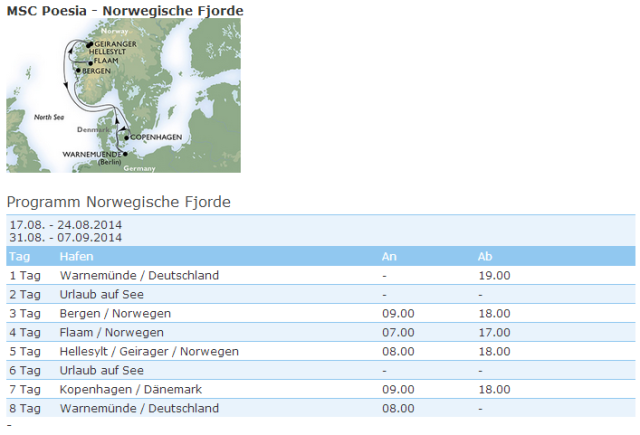Image resolution: width=640 pixels, height=435 pixels.
Task: Click Hellesylt arrival time '08.00'
Action: point(398,351)
